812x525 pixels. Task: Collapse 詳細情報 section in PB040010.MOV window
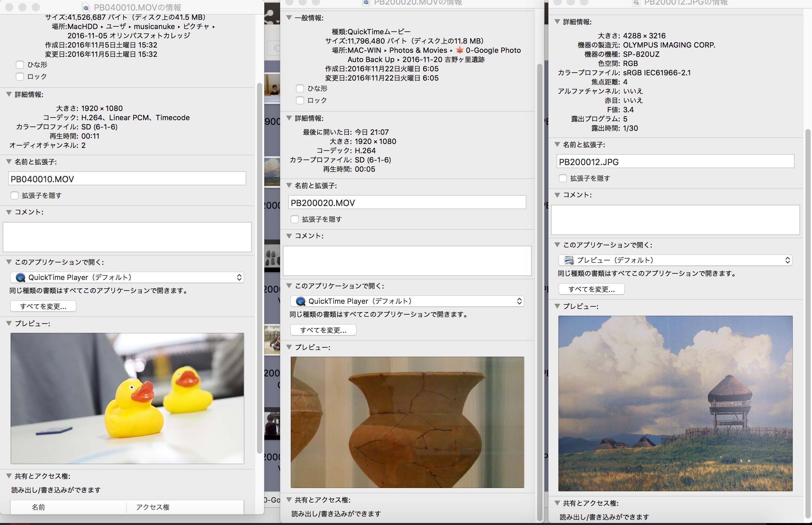click(x=9, y=94)
